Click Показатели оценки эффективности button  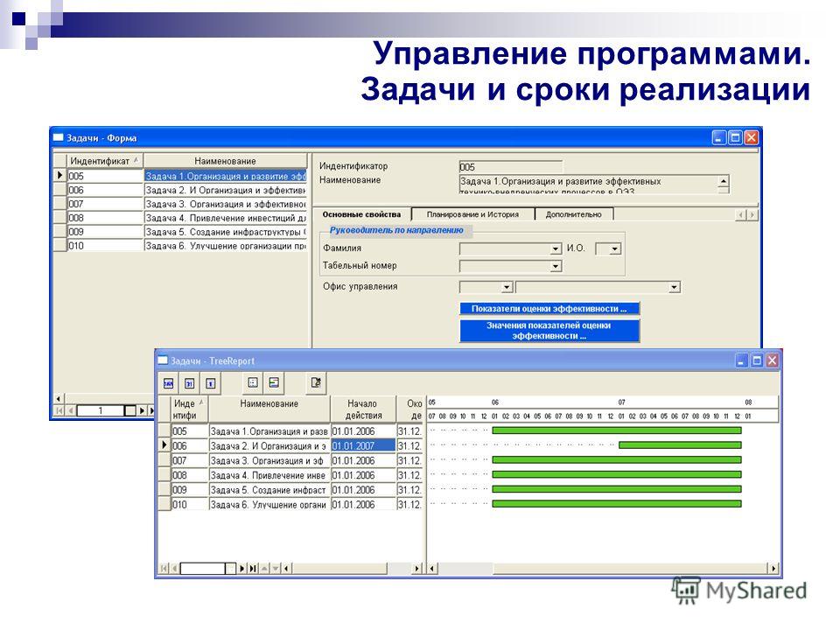point(549,309)
